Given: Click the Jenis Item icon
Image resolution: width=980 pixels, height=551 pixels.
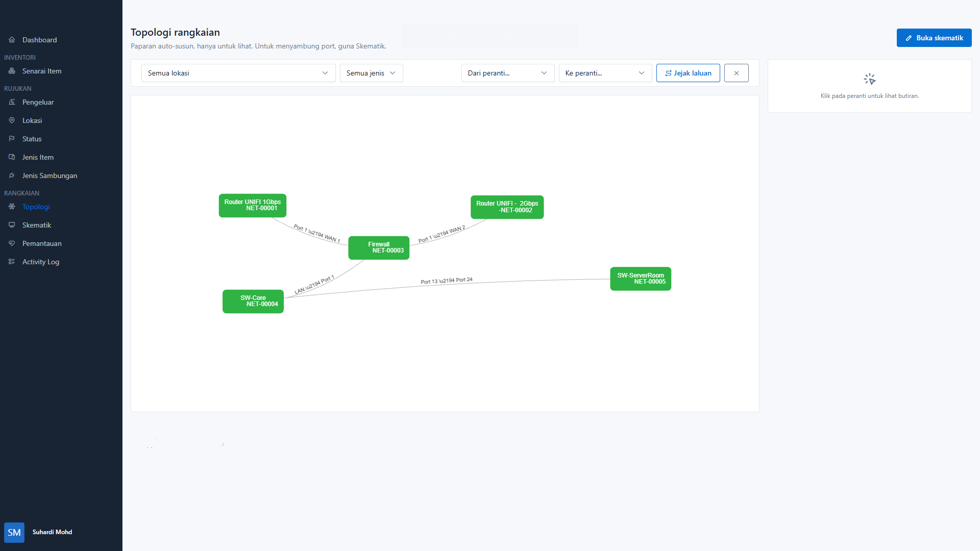Looking at the screenshot, I should click(x=12, y=157).
